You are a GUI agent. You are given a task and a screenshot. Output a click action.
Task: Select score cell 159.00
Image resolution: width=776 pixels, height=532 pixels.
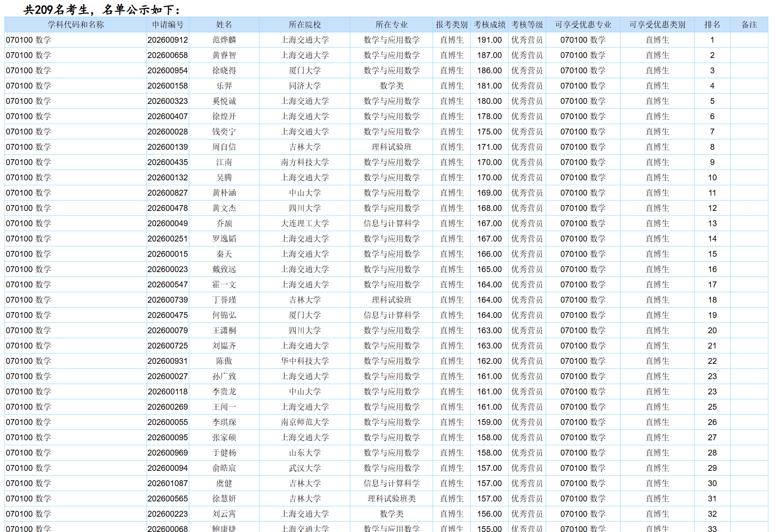point(490,422)
